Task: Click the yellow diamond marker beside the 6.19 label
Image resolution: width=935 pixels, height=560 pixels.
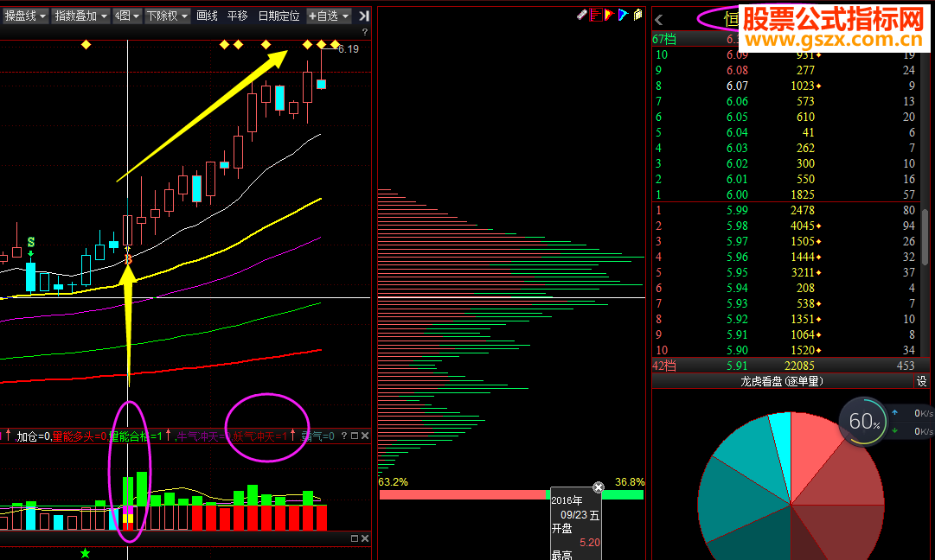Action: point(335,44)
